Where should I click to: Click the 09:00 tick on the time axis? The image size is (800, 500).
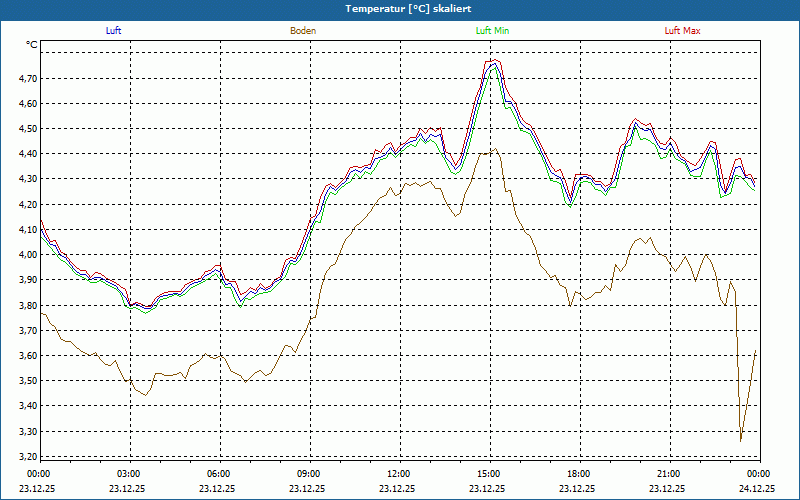[x=308, y=474]
